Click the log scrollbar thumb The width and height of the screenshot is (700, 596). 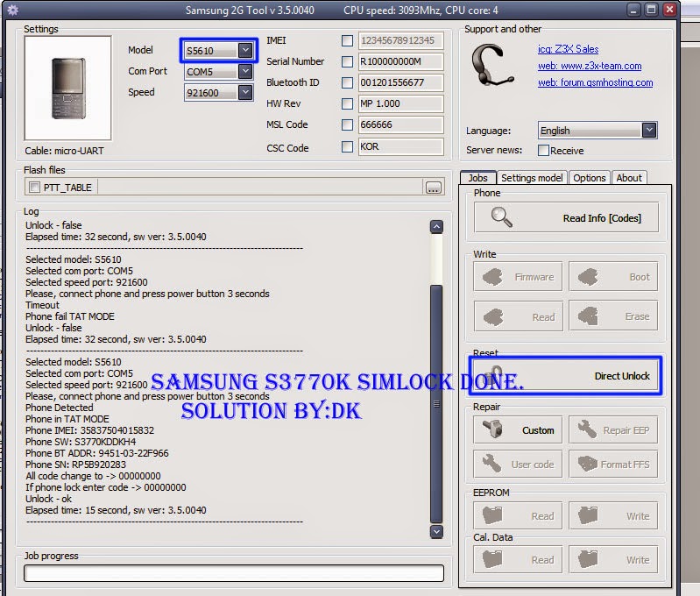436,404
